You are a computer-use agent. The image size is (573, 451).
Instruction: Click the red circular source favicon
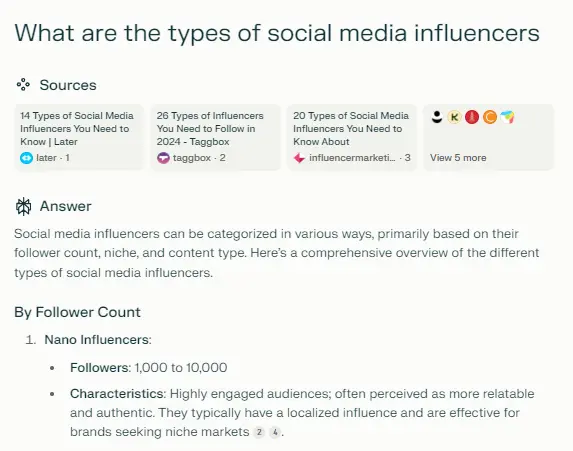point(472,117)
